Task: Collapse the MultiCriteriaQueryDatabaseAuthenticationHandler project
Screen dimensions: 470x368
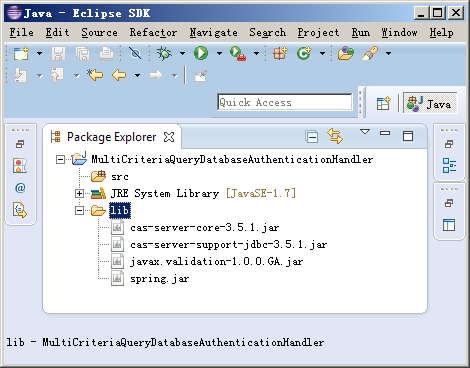Action: pos(60,159)
